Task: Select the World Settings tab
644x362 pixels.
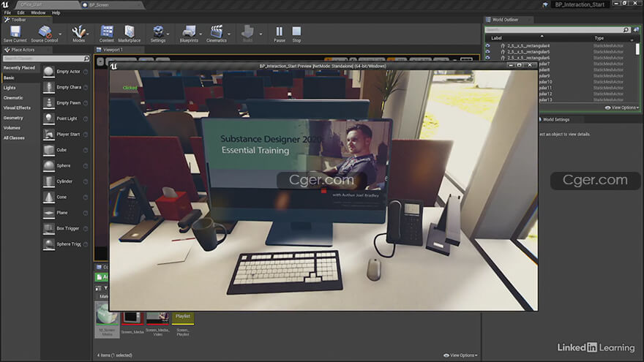Action: (x=556, y=119)
